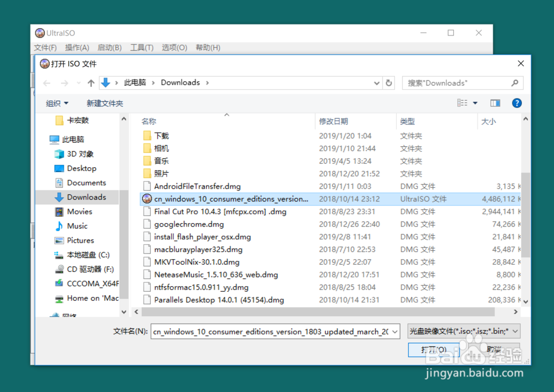
Task: Open the 选项(O) menu in UltraISO
Action: (174, 48)
